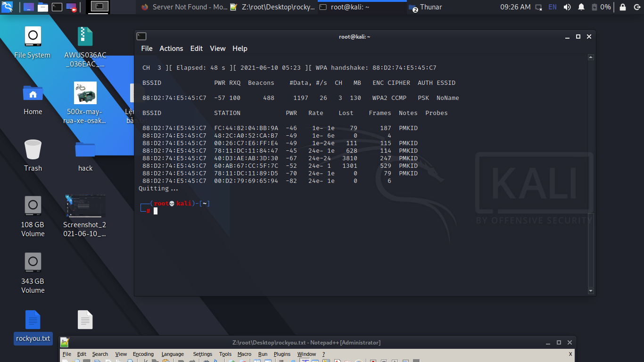Viewport: 644px width, 362px height.
Task: Open terminal Help menu
Action: click(x=240, y=49)
